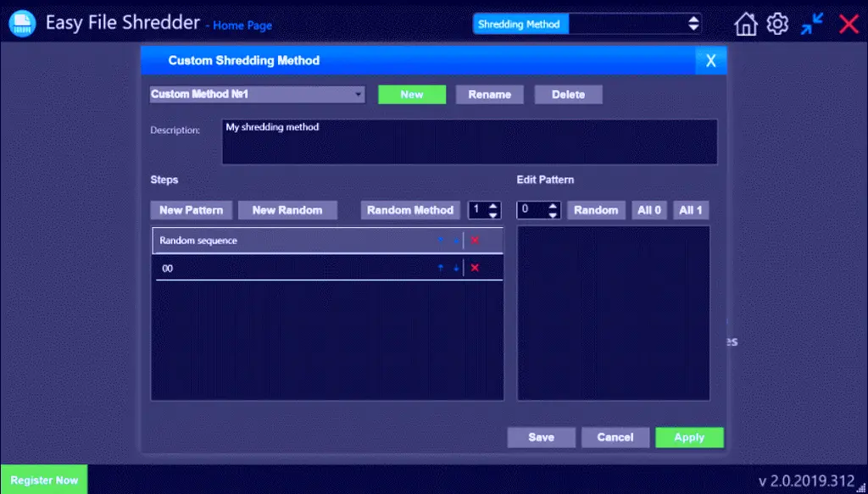Apply the custom shredding method
Screen dimensions: 868x494
point(689,437)
